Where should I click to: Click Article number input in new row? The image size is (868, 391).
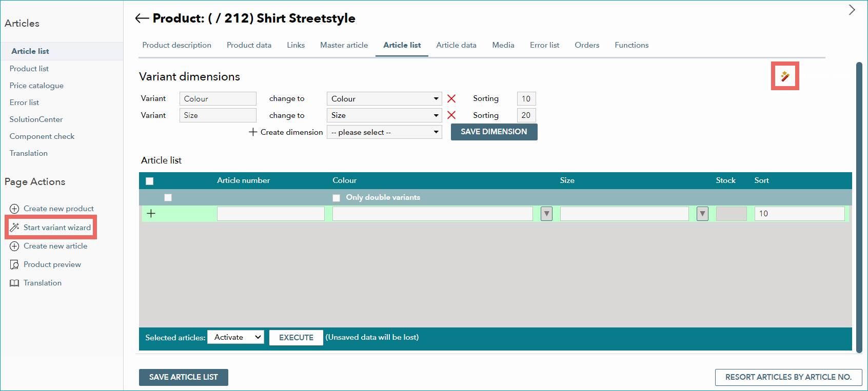(x=271, y=214)
